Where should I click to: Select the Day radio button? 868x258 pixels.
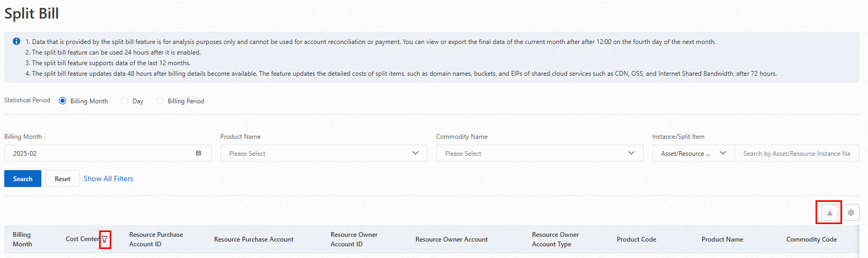pyautogui.click(x=125, y=101)
